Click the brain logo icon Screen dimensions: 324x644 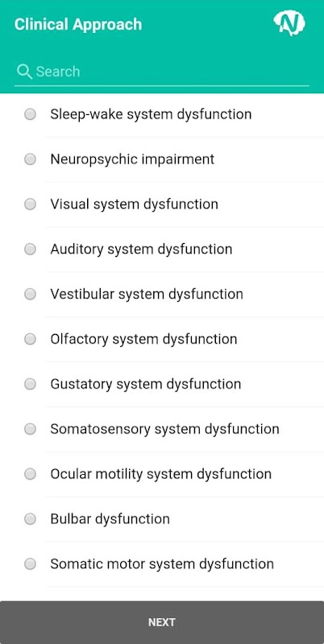tap(289, 23)
